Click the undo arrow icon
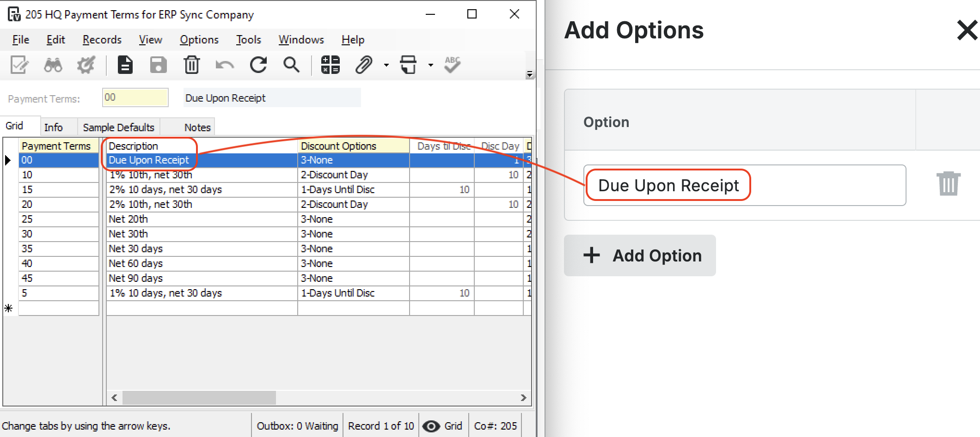This screenshot has width=980, height=437. (x=225, y=65)
